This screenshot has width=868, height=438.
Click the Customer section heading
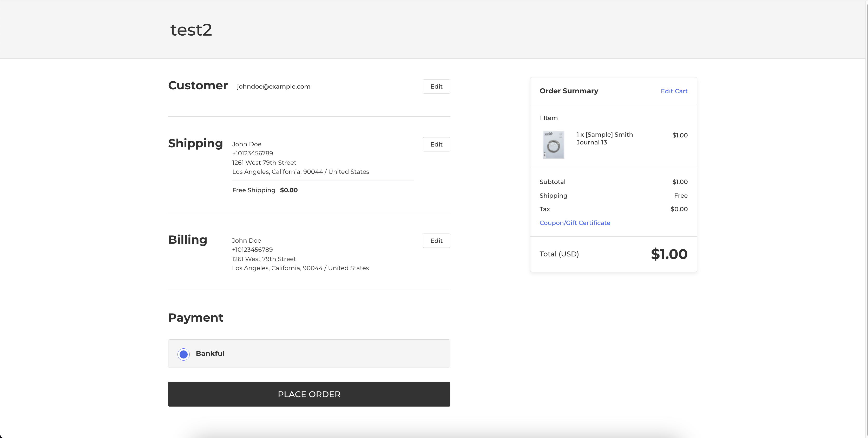click(x=198, y=85)
